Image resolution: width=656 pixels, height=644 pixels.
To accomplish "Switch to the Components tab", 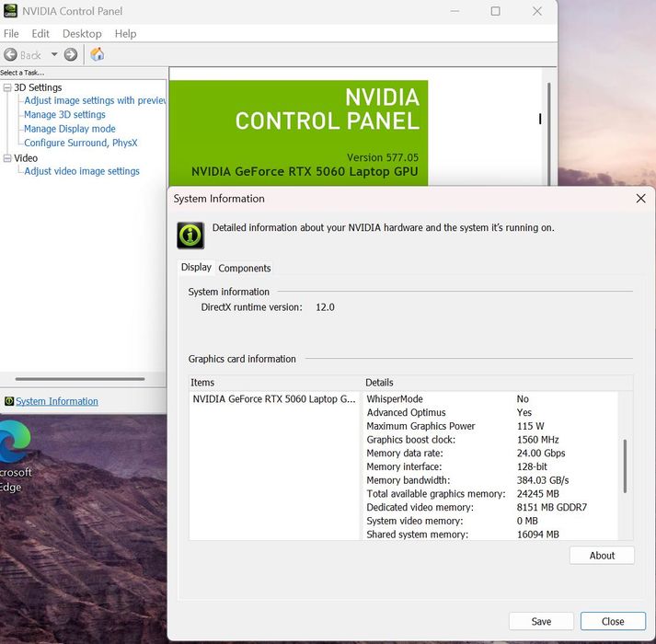I will [245, 268].
